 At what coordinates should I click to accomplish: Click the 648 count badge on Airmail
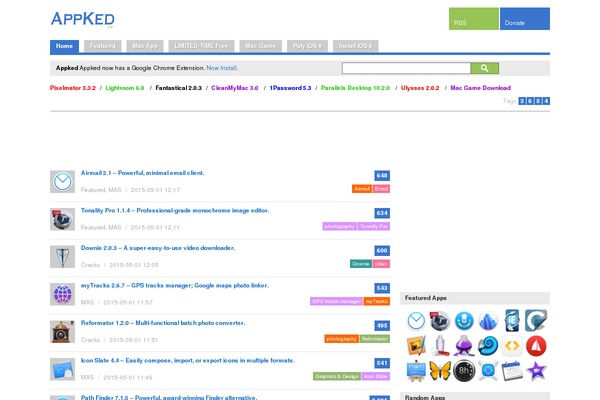coord(382,176)
